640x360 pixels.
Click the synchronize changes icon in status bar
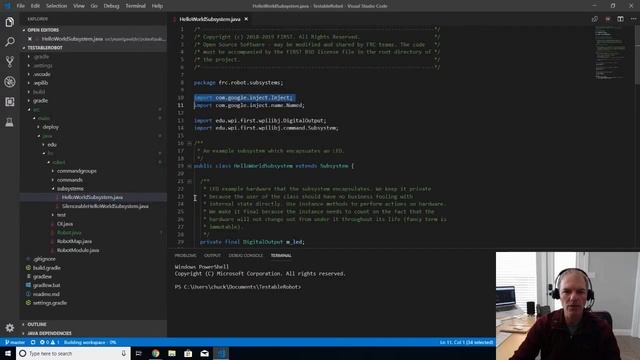(33, 342)
